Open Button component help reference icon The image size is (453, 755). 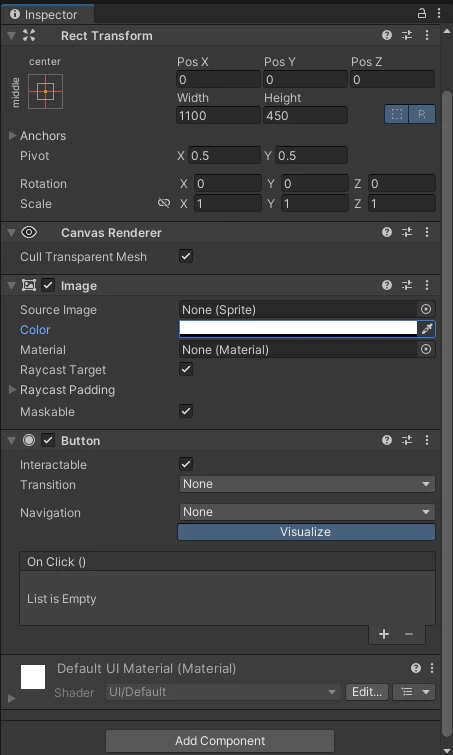point(387,440)
